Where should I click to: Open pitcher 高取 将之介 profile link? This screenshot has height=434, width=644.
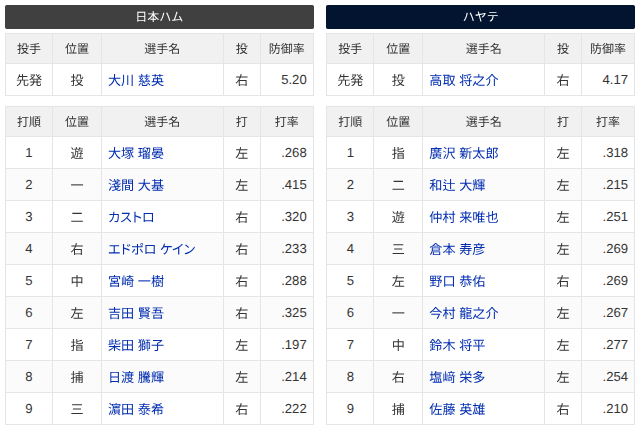click(464, 80)
